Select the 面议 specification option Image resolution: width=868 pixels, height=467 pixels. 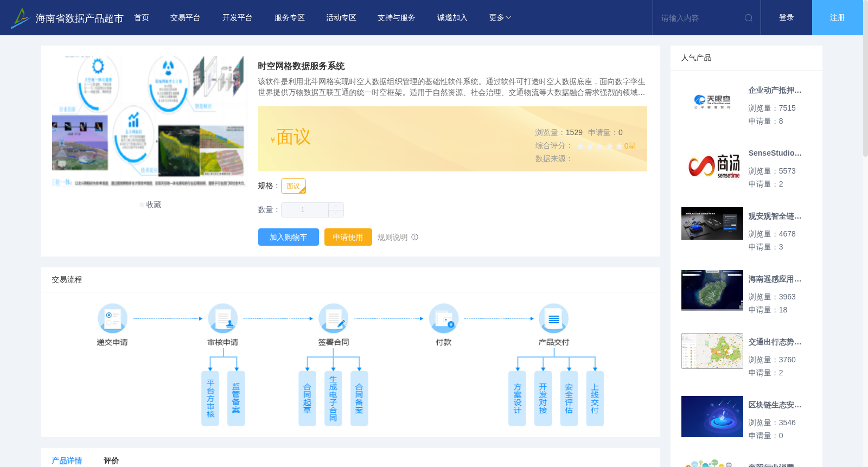click(x=293, y=186)
